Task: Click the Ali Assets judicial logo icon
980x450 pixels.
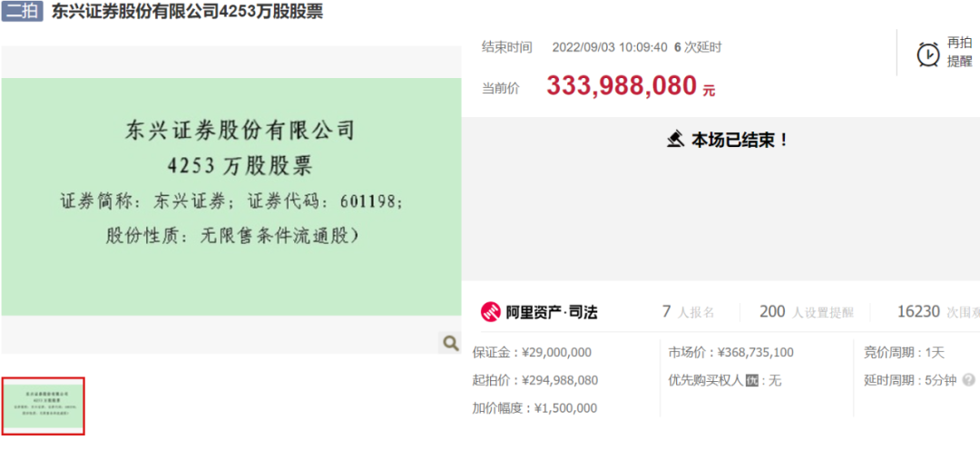Action: pos(491,311)
